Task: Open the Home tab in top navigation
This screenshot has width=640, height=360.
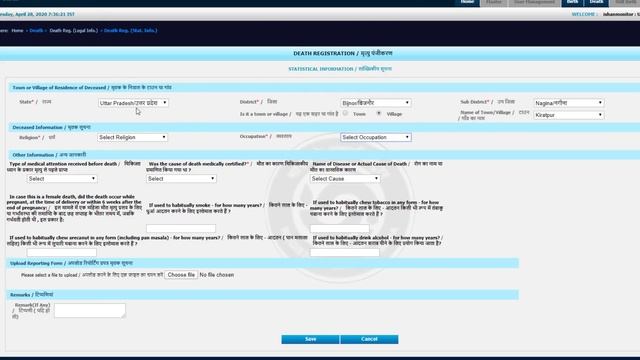Action: point(467,2)
